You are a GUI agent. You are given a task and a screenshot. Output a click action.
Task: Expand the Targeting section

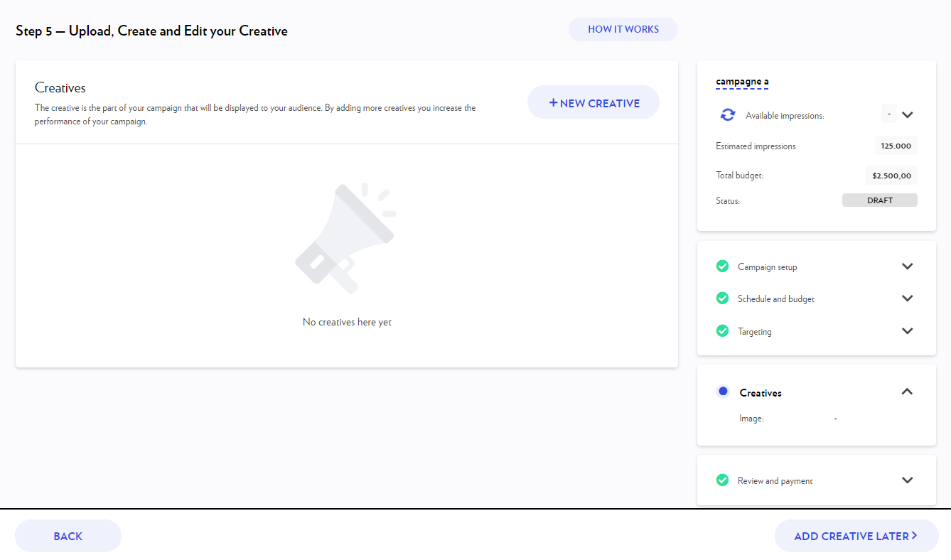(908, 330)
